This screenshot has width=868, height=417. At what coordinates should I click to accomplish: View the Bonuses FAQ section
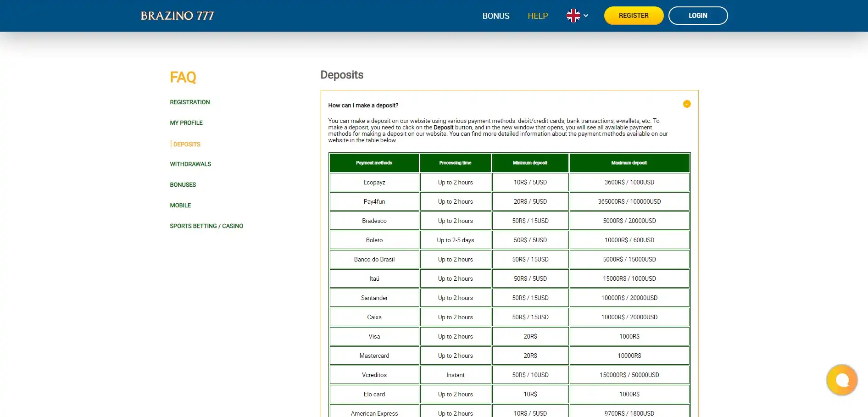point(183,185)
